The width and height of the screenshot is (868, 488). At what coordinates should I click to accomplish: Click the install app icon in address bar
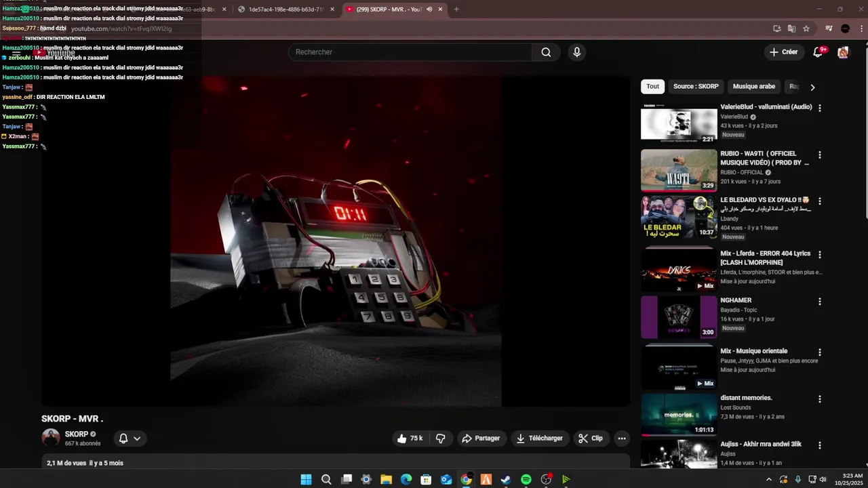coord(777,28)
